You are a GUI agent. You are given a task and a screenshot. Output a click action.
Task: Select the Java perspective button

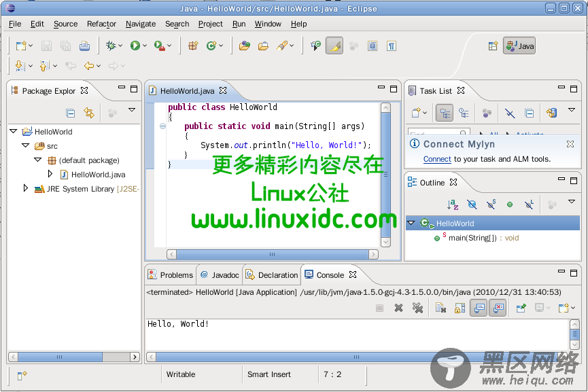[519, 46]
